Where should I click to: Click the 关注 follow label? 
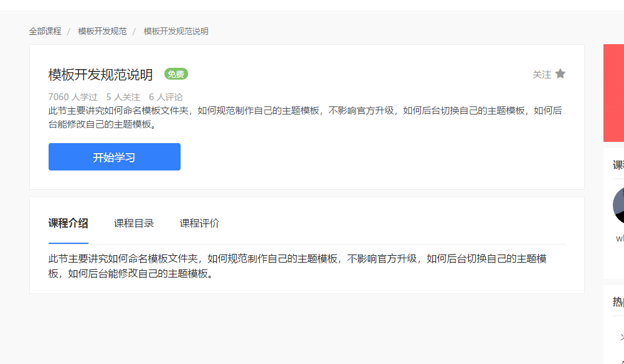pos(542,75)
